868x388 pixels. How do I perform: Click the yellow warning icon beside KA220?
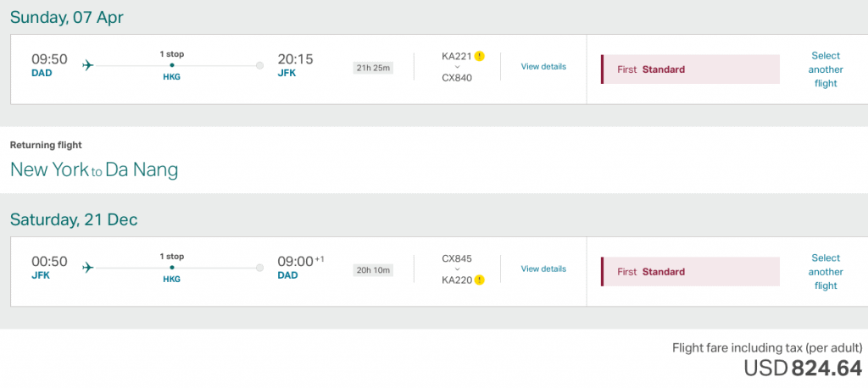pos(480,280)
